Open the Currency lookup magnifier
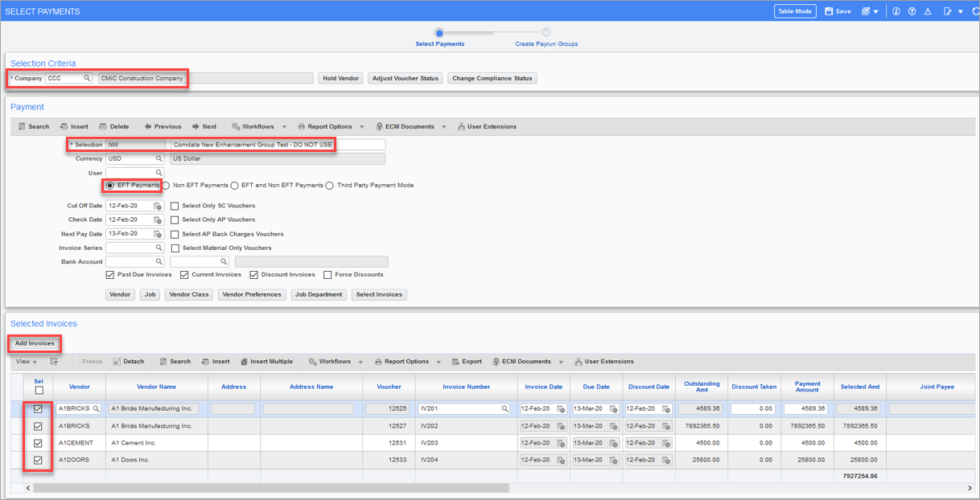The height and width of the screenshot is (500, 980). pyautogui.click(x=159, y=158)
